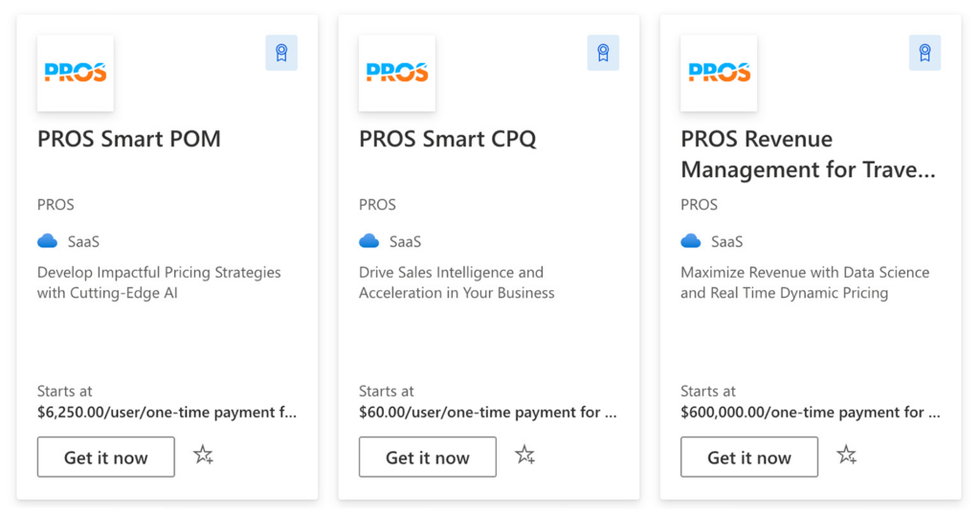The image size is (980, 516).
Task: Click the SaaS cloud icon on Smart CPQ card
Action: coord(369,241)
